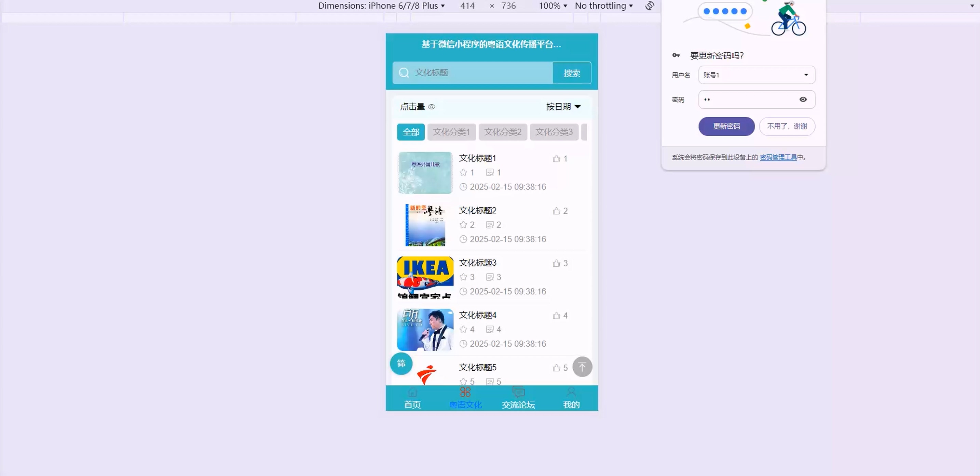Click the comment icon on 文化标题3

pos(490,277)
